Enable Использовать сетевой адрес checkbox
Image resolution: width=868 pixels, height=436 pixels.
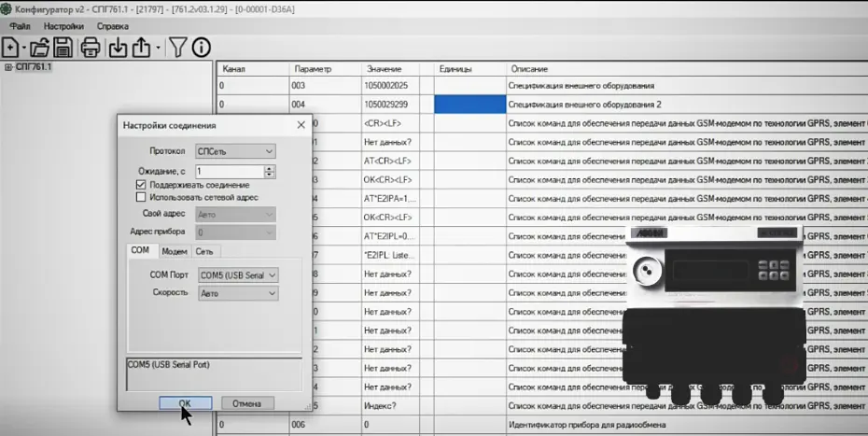[141, 197]
